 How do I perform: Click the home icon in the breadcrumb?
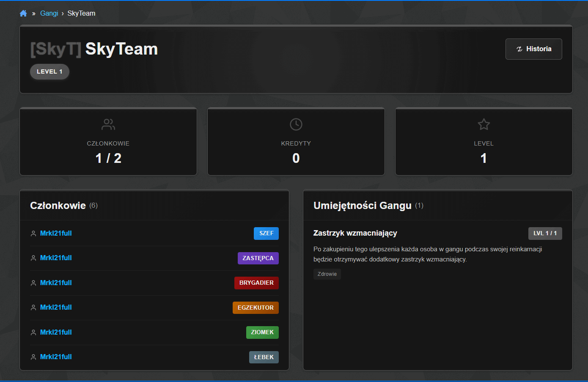click(x=23, y=14)
